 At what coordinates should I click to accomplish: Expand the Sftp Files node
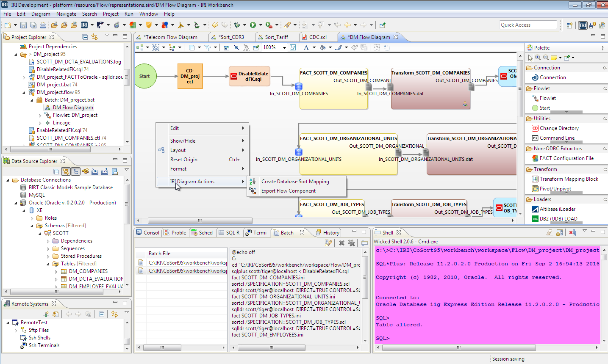tap(16, 330)
